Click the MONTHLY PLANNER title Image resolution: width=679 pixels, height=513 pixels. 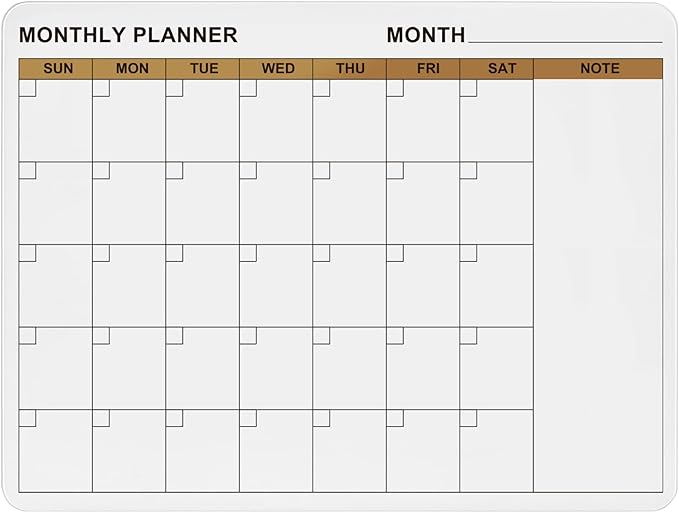click(x=128, y=35)
